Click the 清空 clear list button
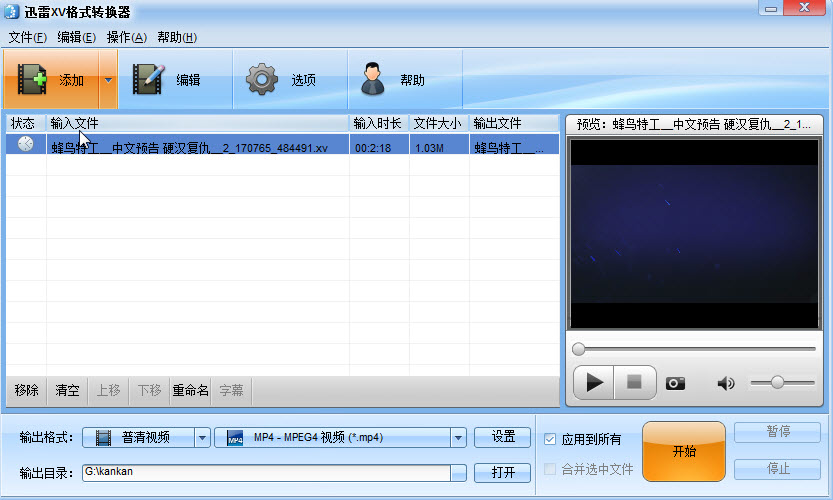Screen dimensions: 833x500 tap(67, 391)
